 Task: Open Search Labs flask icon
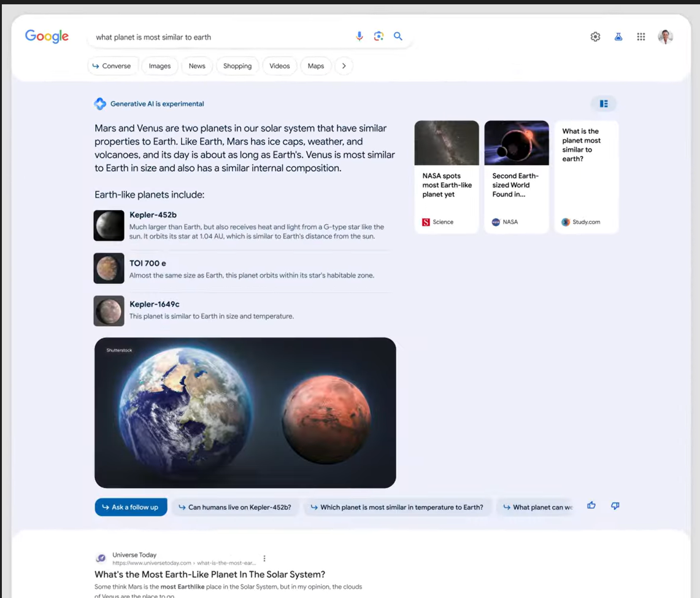pyautogui.click(x=618, y=37)
